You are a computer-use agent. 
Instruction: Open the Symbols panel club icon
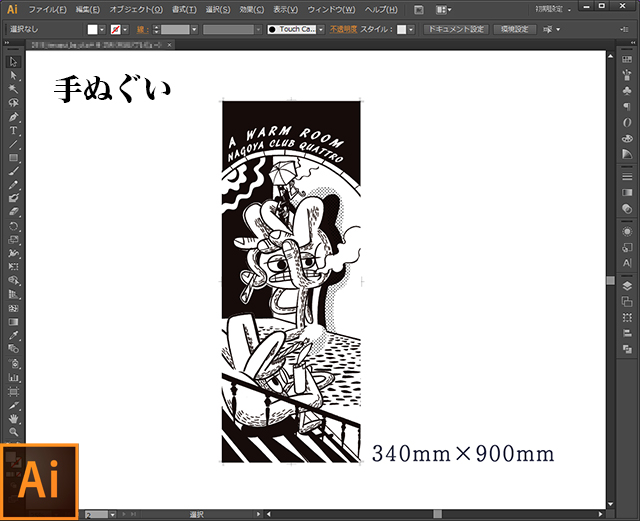(x=627, y=91)
